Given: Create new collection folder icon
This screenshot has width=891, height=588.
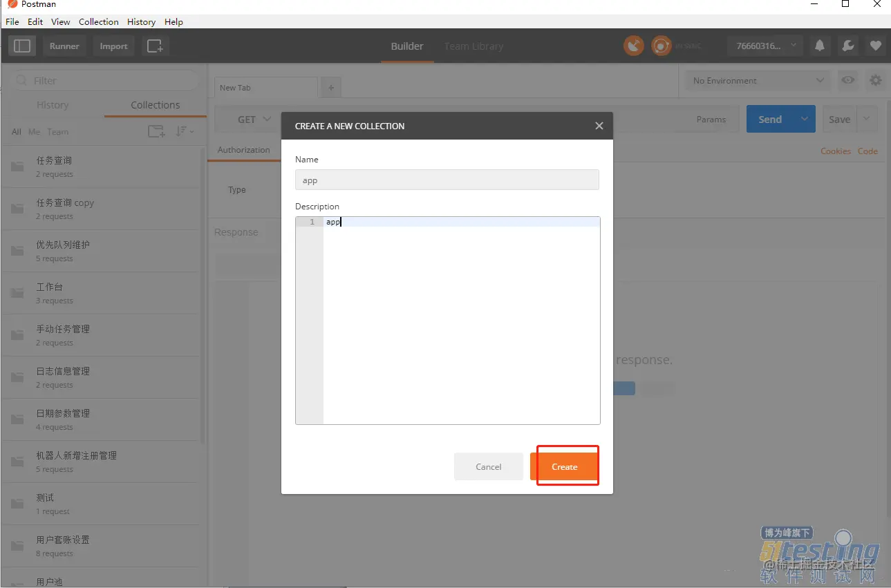Looking at the screenshot, I should pos(157,131).
